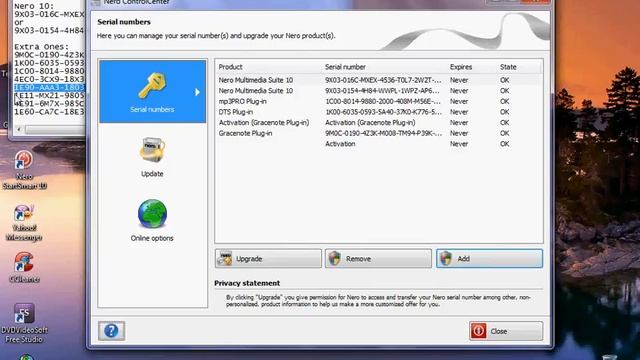Click the blue help question mark icon

111,331
